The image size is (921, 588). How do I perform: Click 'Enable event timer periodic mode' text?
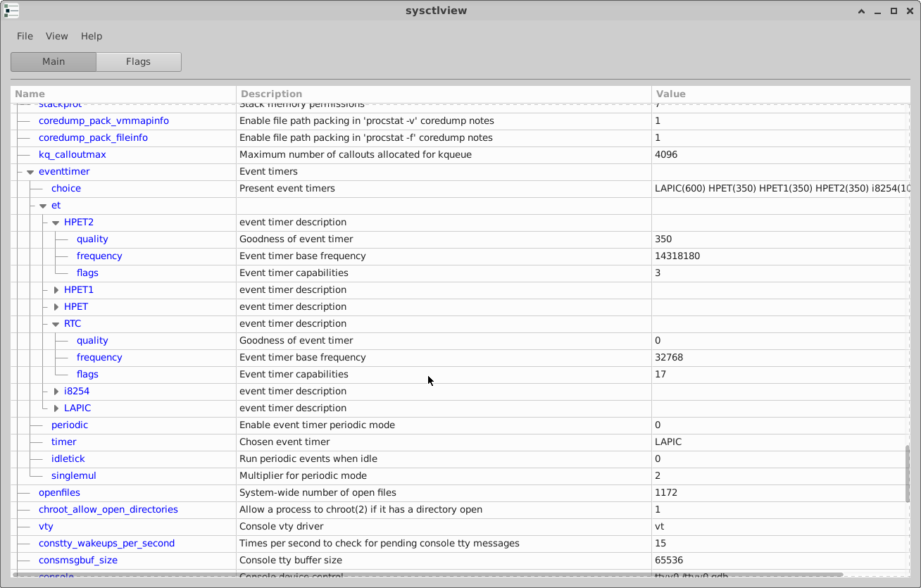click(x=317, y=425)
